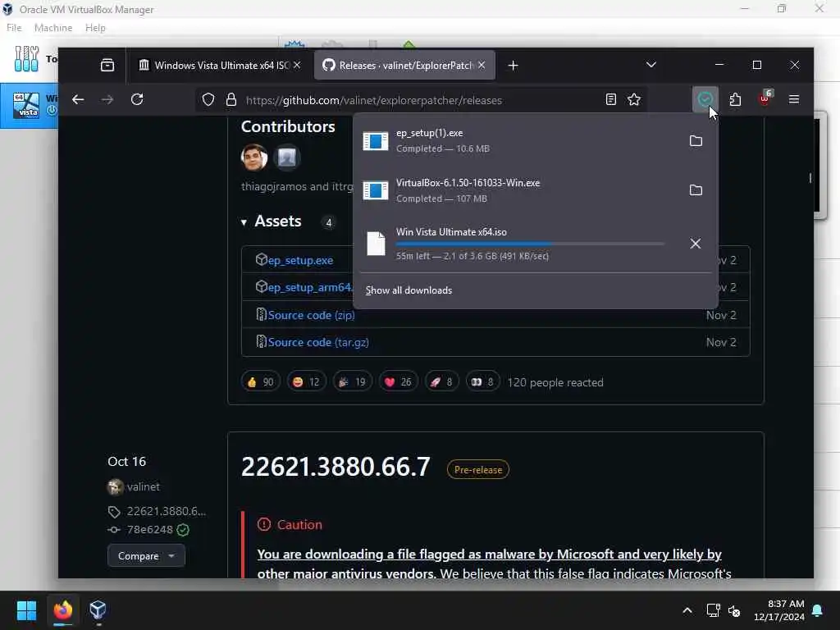Collapse the Assets section triangle
Viewport: 840px width, 630px height.
(244, 221)
